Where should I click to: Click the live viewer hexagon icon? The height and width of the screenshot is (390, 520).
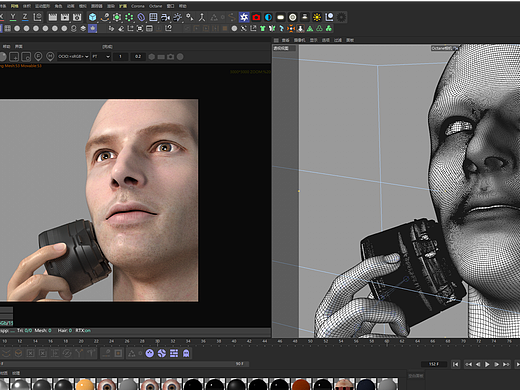point(152,57)
